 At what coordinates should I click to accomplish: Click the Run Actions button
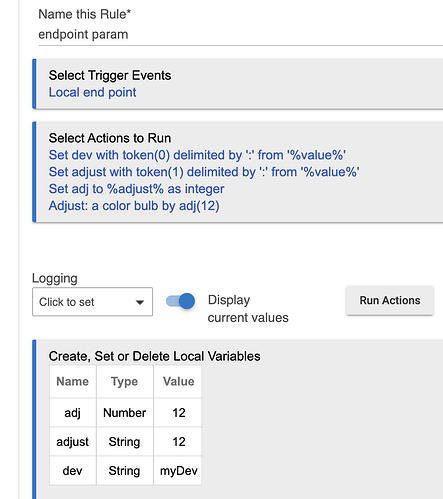390,300
